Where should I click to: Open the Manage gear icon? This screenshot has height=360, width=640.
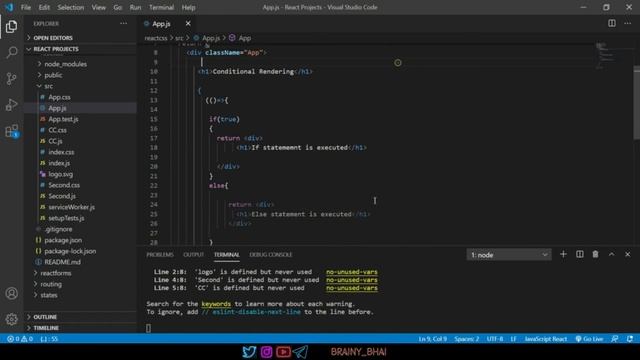pyautogui.click(x=11, y=319)
